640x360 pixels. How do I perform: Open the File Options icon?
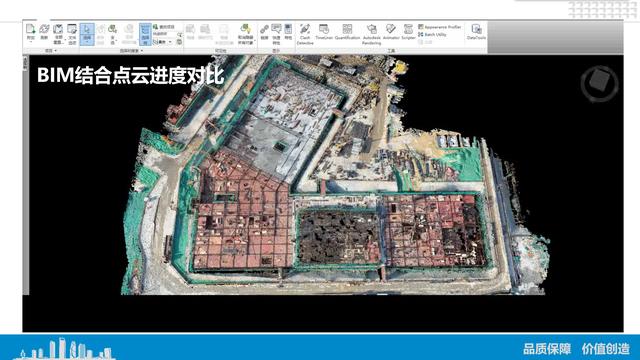72,34
